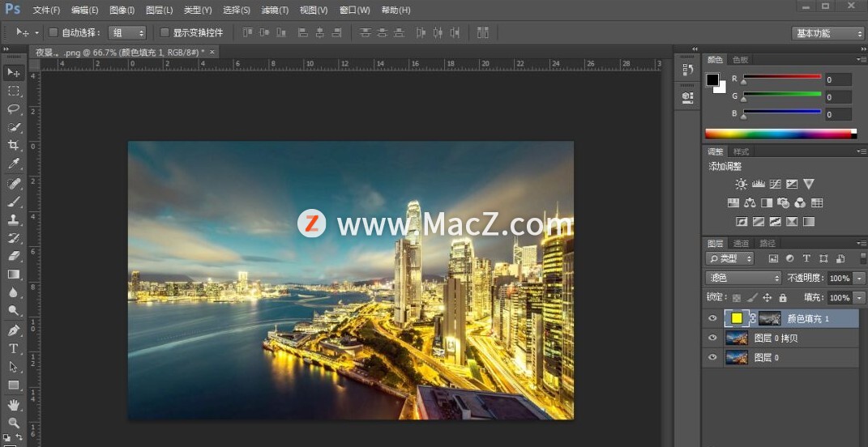
Task: Toggle the layer filter switch
Action: pos(863,258)
